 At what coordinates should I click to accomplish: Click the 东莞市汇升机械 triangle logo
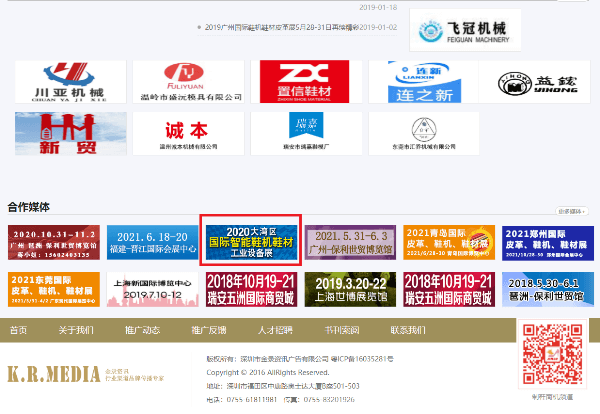coord(424,134)
